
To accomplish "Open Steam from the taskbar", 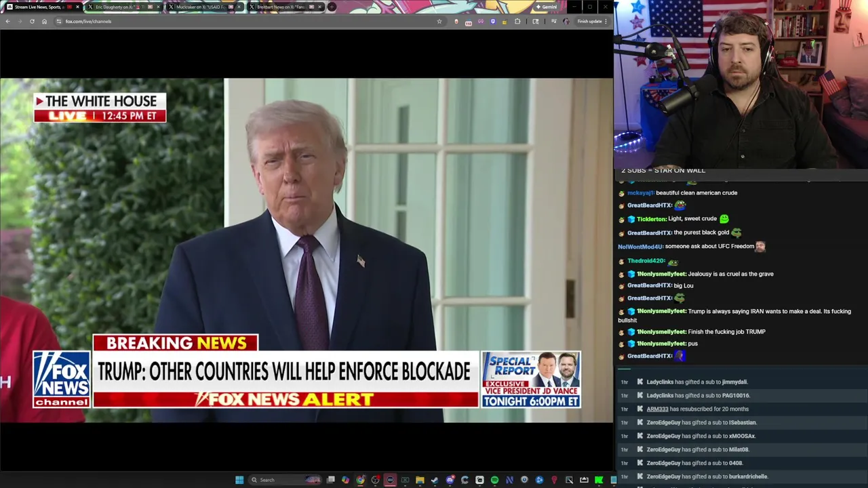I will coord(435,480).
